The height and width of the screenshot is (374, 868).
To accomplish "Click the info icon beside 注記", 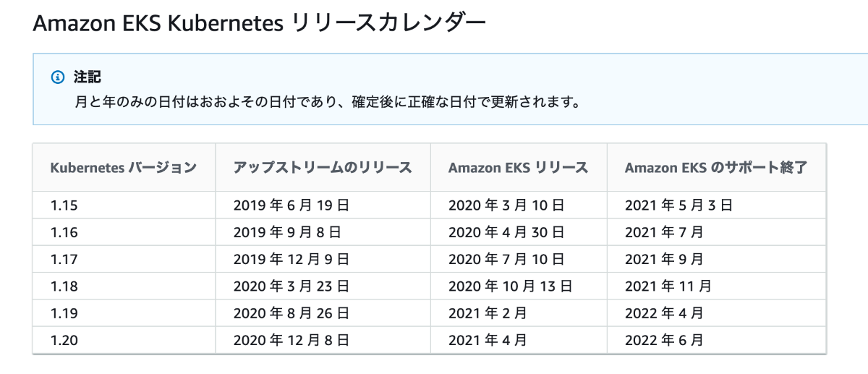I will click(x=57, y=77).
